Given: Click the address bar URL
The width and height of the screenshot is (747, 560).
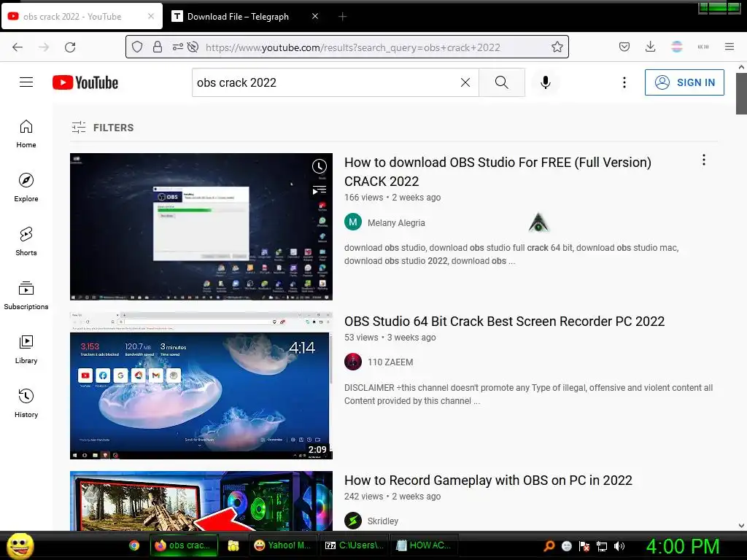Looking at the screenshot, I should [352, 47].
